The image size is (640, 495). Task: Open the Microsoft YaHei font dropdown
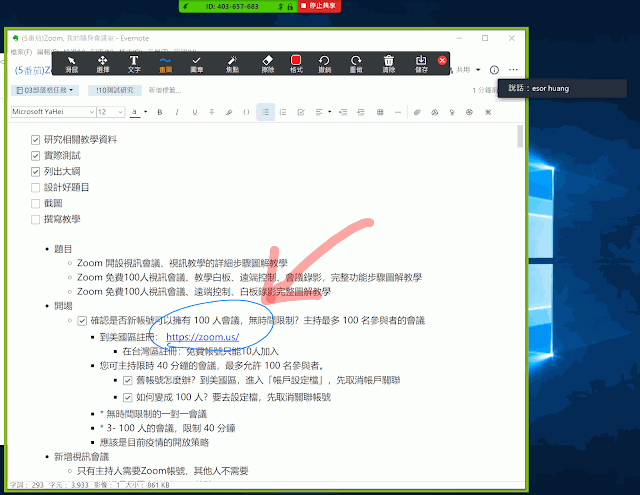pyautogui.click(x=53, y=112)
